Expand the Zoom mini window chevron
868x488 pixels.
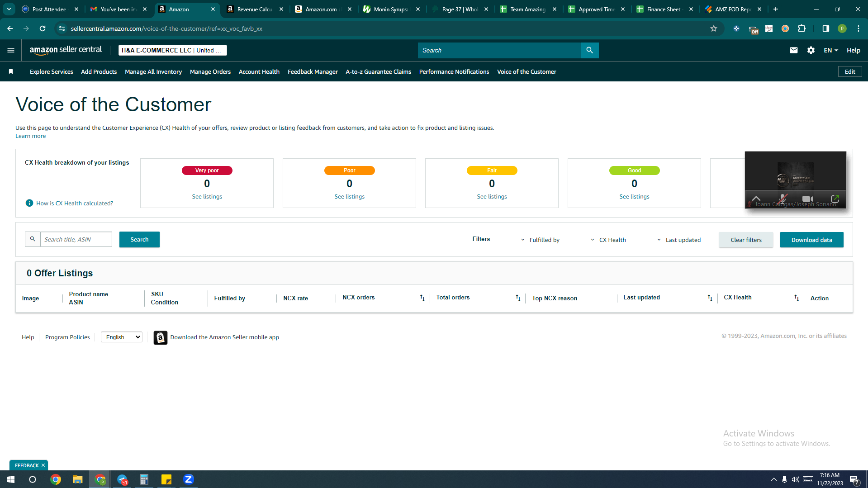[x=756, y=199]
